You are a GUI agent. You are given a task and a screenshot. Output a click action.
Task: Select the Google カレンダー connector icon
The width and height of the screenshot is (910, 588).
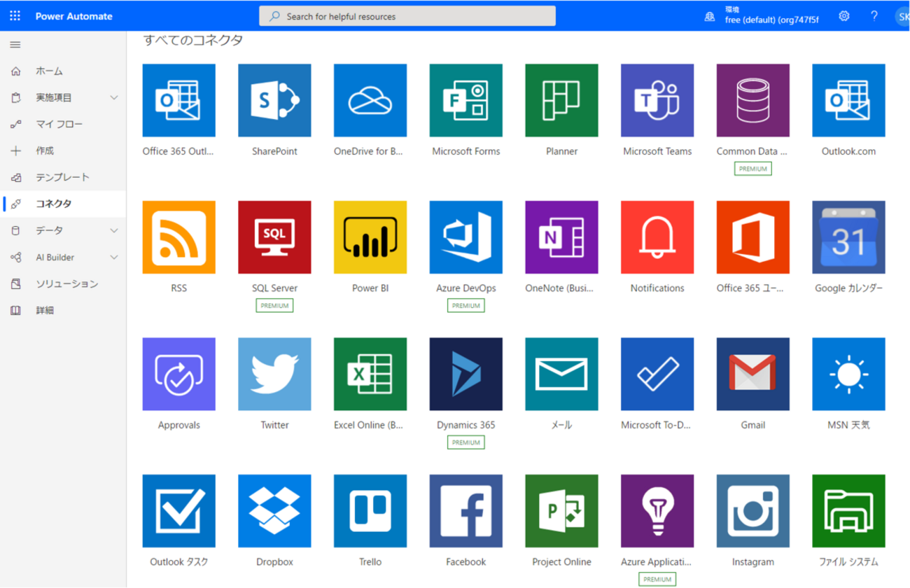coord(848,237)
